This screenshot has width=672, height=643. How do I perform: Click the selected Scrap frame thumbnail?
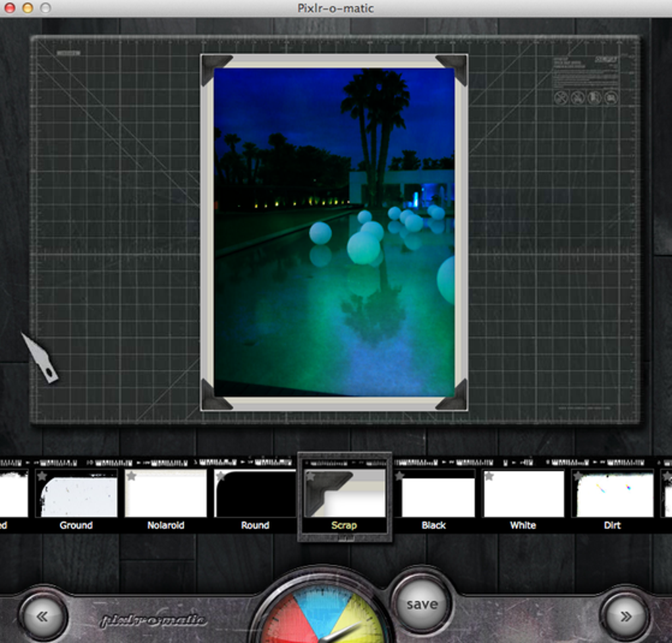click(x=345, y=493)
